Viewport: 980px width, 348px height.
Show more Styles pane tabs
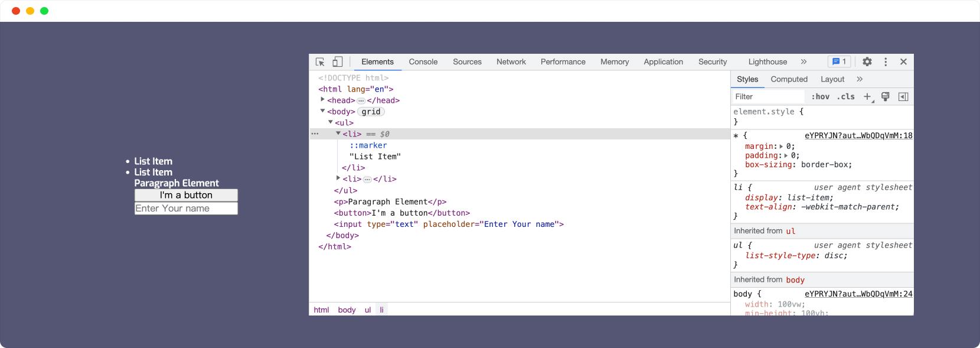[x=860, y=79]
